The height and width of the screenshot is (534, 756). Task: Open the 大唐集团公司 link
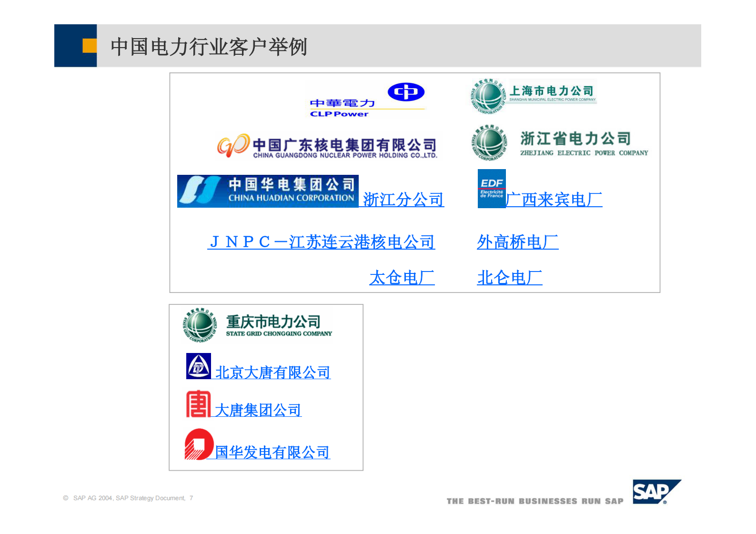(x=258, y=410)
